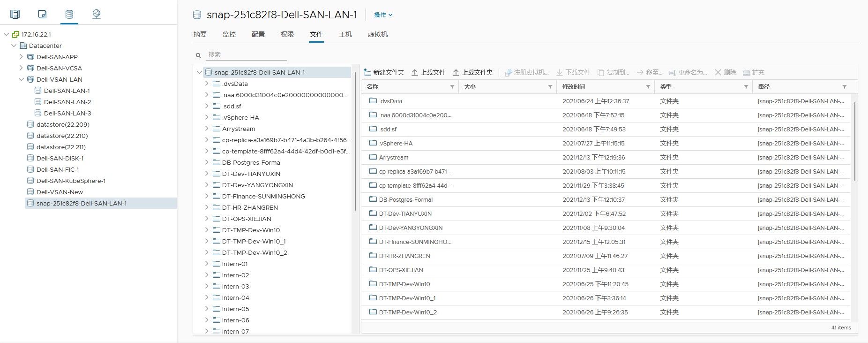Screen dimensions: 868x343
Task: Click the folder icon of .dvsData table row
Action: coord(373,100)
